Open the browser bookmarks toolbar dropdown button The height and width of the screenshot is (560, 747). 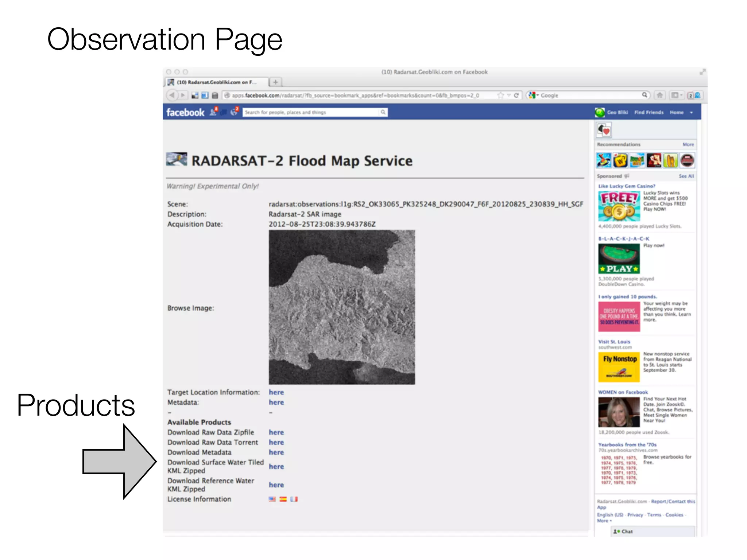(x=677, y=95)
